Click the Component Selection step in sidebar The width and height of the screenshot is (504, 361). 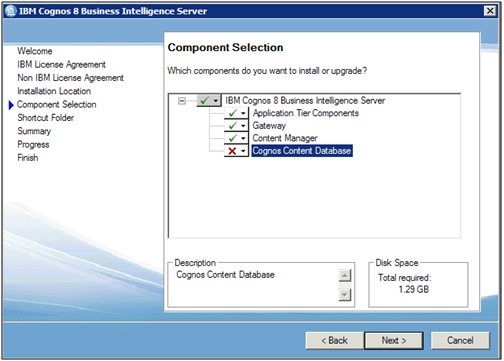click(x=57, y=104)
